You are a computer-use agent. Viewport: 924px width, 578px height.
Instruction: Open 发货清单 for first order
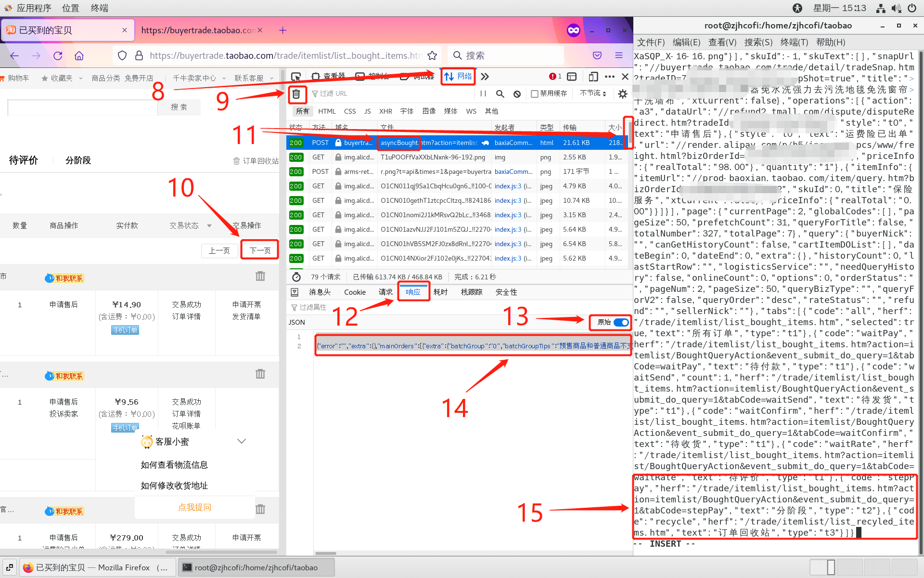pyautogui.click(x=246, y=316)
